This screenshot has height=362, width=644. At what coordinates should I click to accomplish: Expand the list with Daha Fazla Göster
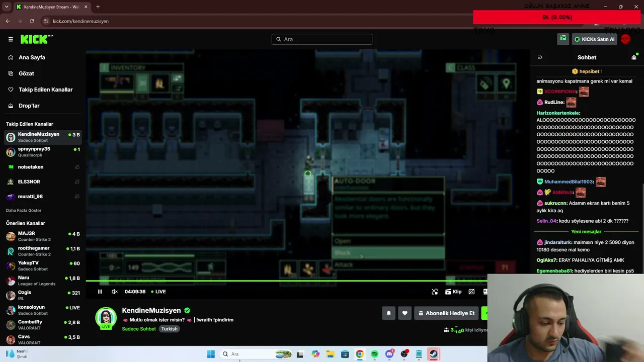point(24,210)
